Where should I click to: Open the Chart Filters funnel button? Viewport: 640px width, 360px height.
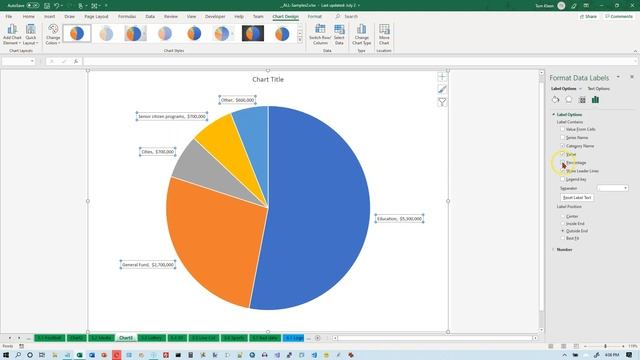(x=442, y=102)
